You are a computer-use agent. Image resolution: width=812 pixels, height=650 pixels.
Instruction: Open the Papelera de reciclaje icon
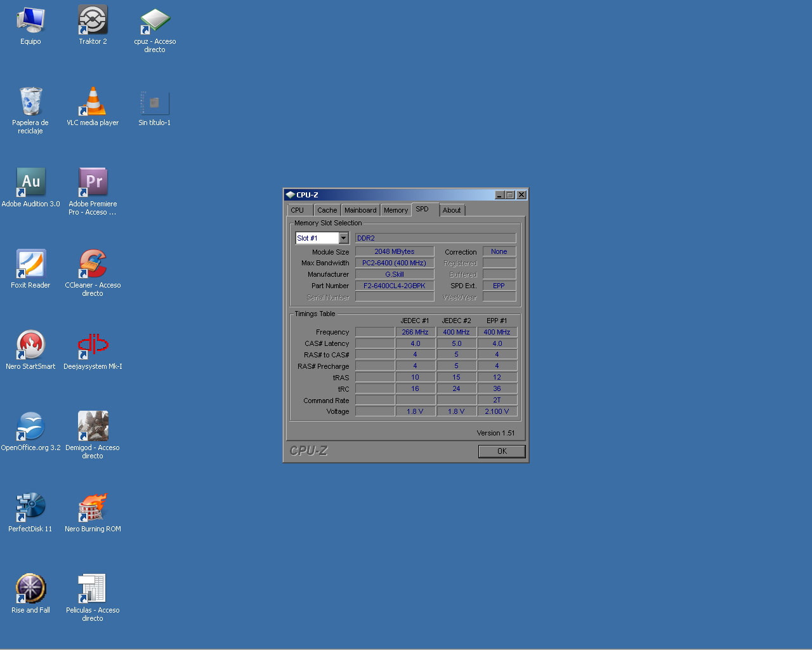click(30, 102)
